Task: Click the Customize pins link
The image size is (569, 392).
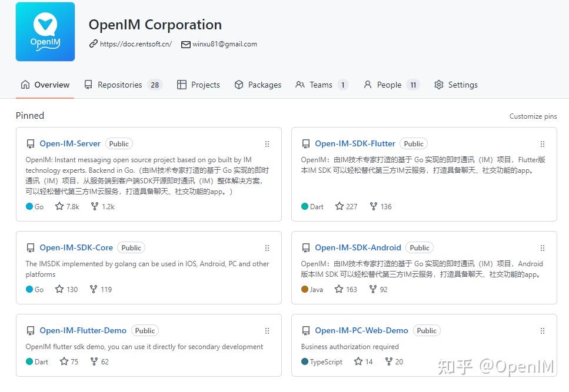Action: [x=533, y=116]
